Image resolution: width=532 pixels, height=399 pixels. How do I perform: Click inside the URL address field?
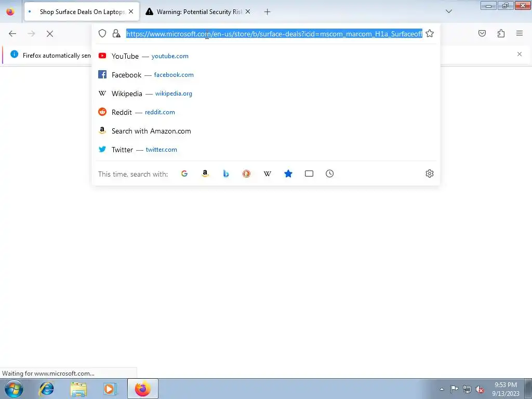click(x=274, y=34)
